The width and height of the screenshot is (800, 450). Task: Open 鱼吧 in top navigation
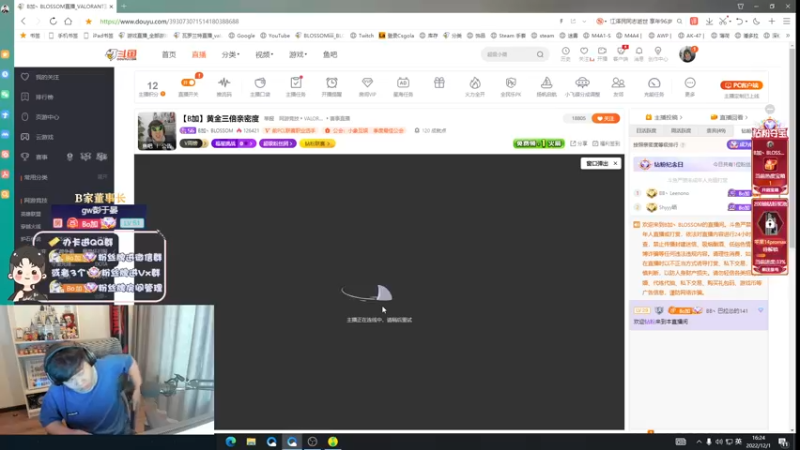330,55
